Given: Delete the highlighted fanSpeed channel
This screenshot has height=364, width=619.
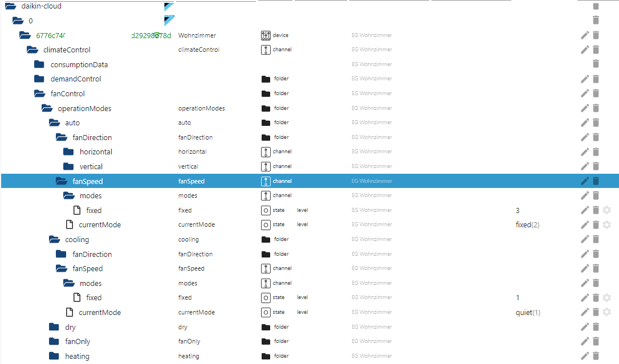Looking at the screenshot, I should coord(596,181).
